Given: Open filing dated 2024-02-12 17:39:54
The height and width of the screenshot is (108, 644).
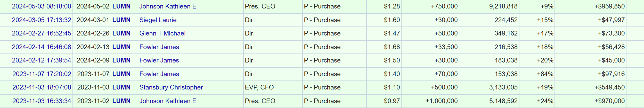Looking at the screenshot, I should click(42, 60).
